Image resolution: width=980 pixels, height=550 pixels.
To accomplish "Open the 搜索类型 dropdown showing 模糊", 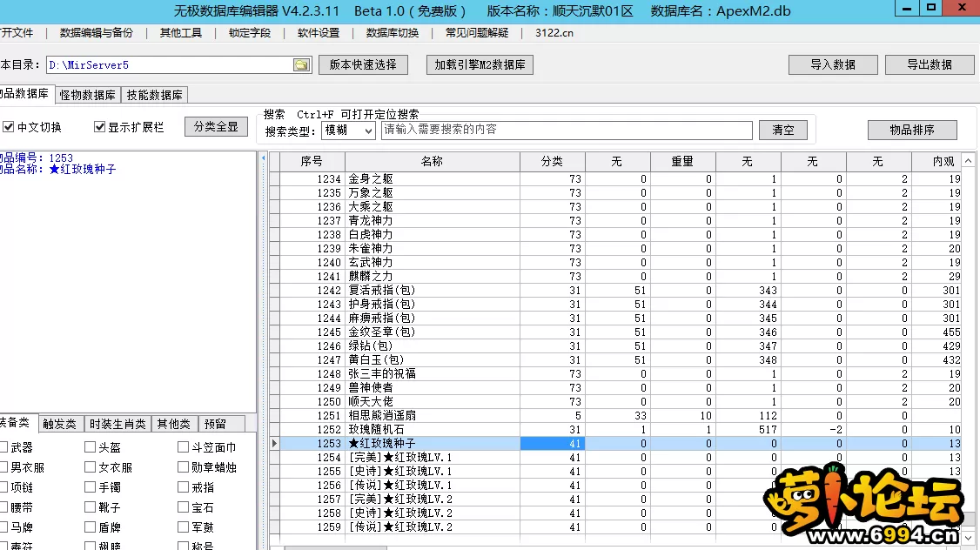I will (348, 130).
